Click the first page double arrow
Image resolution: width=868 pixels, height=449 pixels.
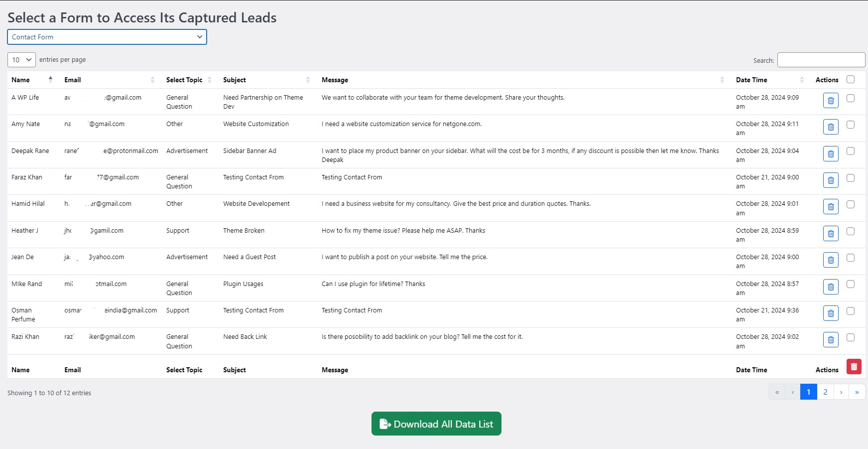pos(777,392)
